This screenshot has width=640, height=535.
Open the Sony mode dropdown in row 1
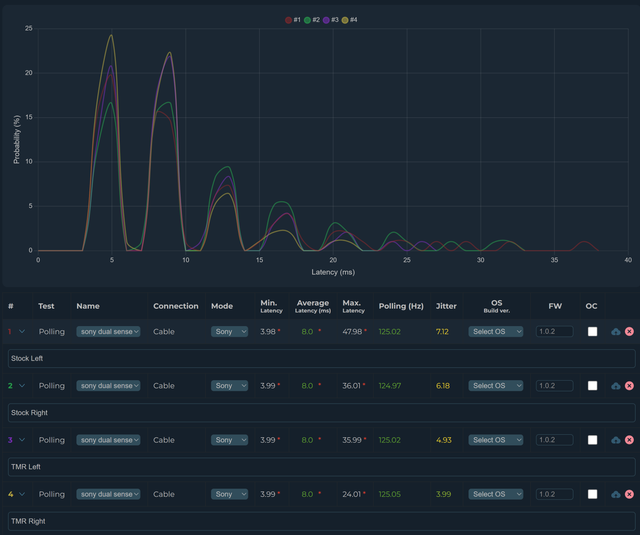coord(229,332)
